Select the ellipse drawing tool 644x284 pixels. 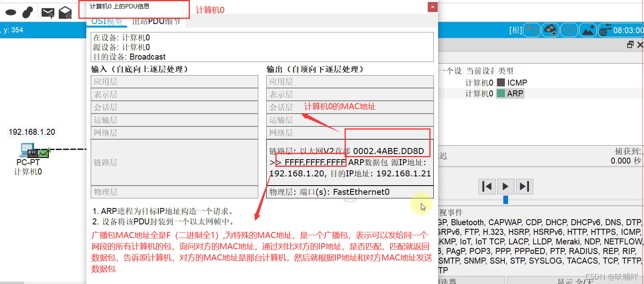[11, 12]
